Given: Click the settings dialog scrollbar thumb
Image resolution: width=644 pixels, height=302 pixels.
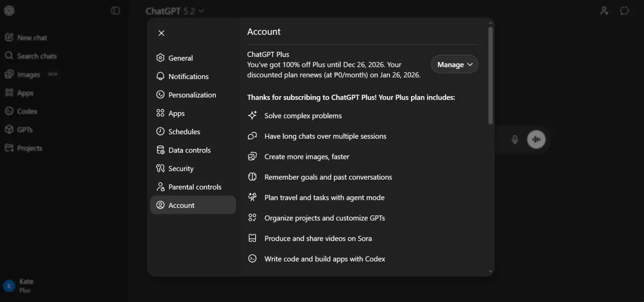Looking at the screenshot, I should (x=491, y=75).
